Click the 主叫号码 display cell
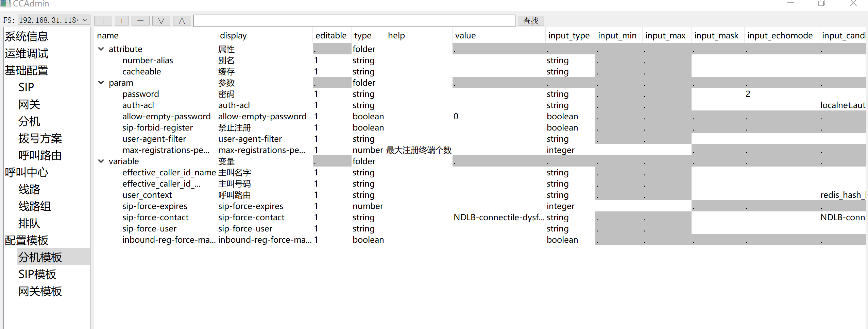This screenshot has width=868, height=329. (234, 184)
